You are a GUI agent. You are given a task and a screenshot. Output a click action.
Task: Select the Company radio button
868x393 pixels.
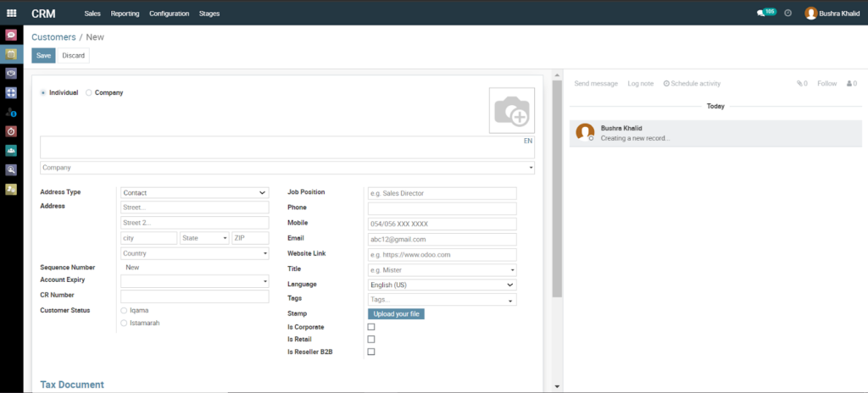click(x=89, y=92)
